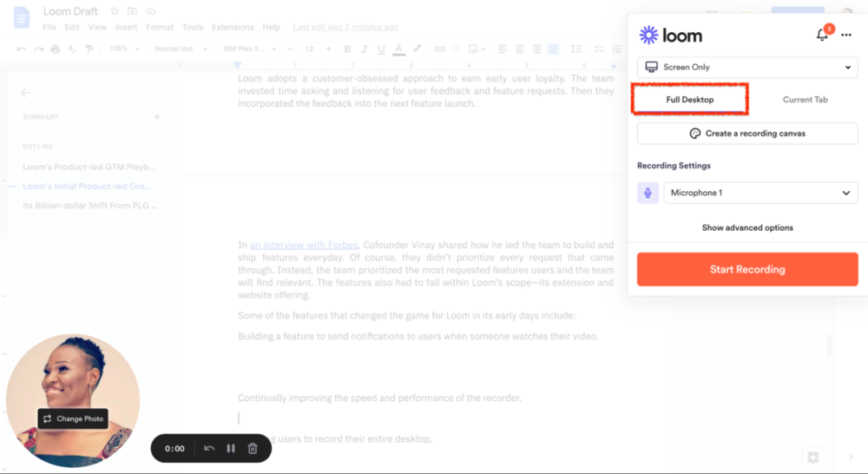Click the Google Docs home icon
Image resolution: width=868 pixels, height=474 pixels.
click(22, 17)
